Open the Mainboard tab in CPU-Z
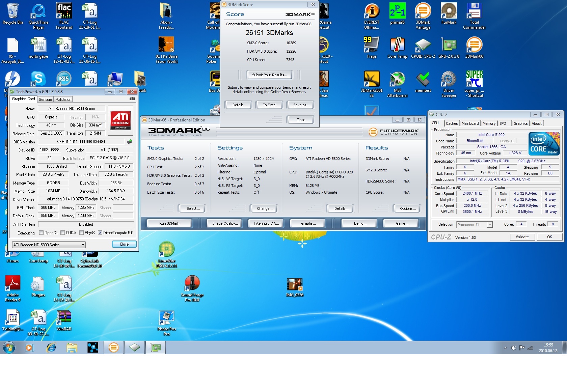Viewport: 567px width, 392px height. (470, 123)
